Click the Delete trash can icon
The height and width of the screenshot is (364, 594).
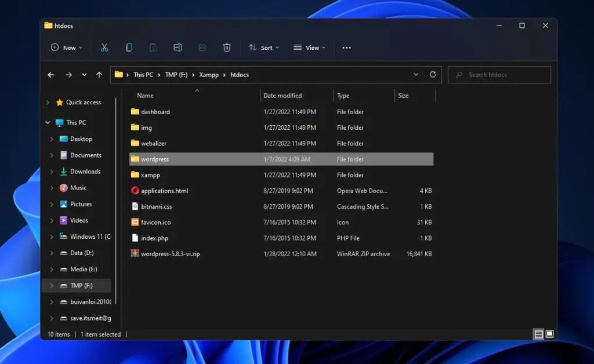click(227, 48)
